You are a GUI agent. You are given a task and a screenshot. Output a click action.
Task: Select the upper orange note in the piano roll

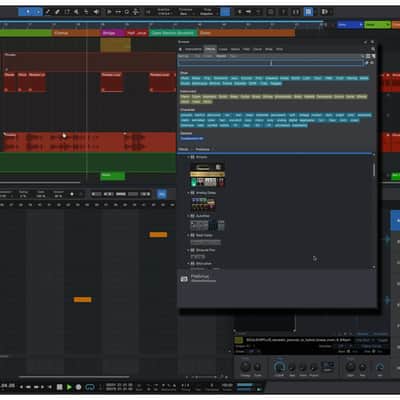(158, 235)
